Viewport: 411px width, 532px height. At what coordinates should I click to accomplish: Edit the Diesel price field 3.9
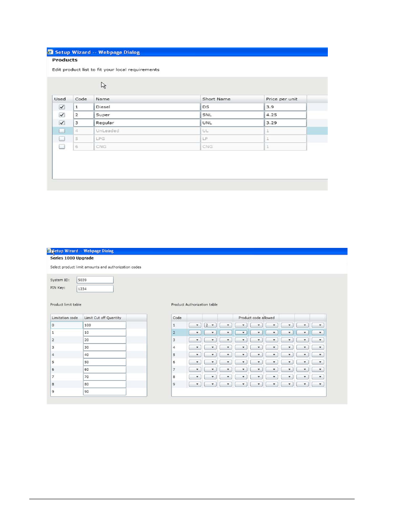286,107
